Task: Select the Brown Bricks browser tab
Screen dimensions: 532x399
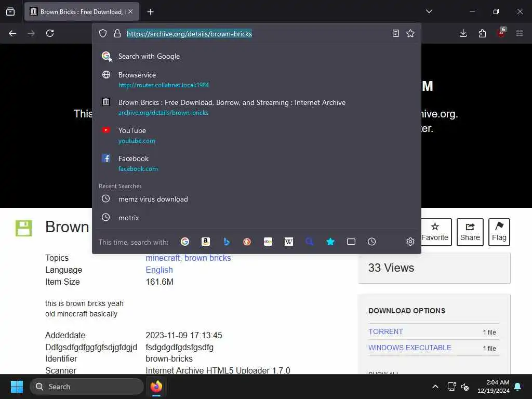Action: click(x=82, y=12)
